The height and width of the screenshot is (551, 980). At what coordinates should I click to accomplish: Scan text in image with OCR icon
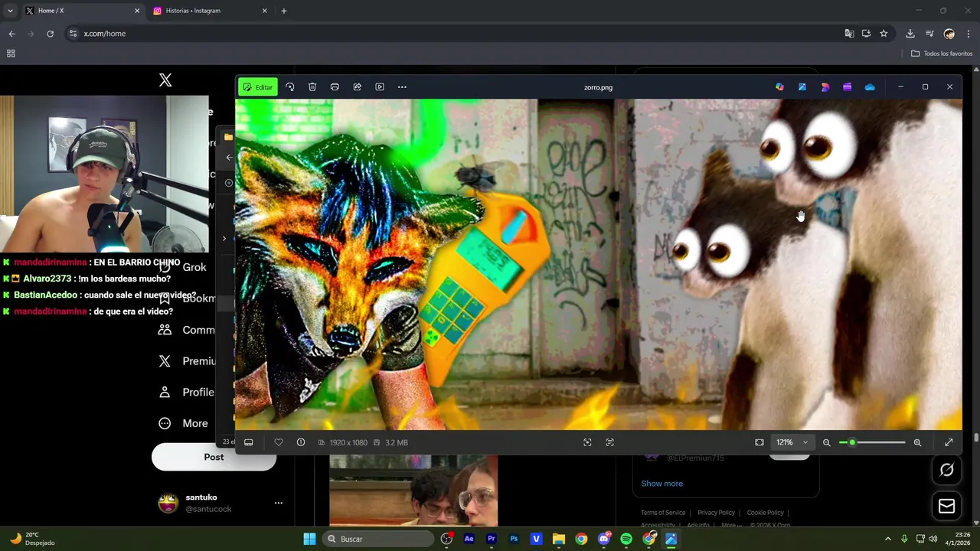[x=610, y=442]
